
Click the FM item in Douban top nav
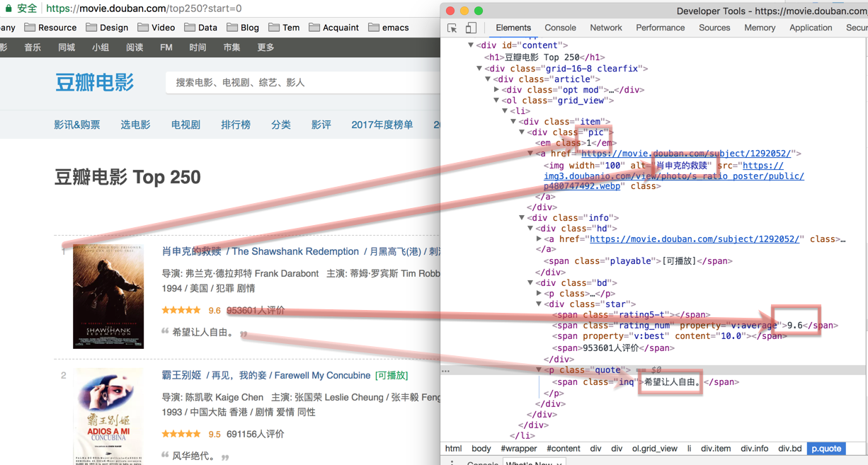[166, 47]
